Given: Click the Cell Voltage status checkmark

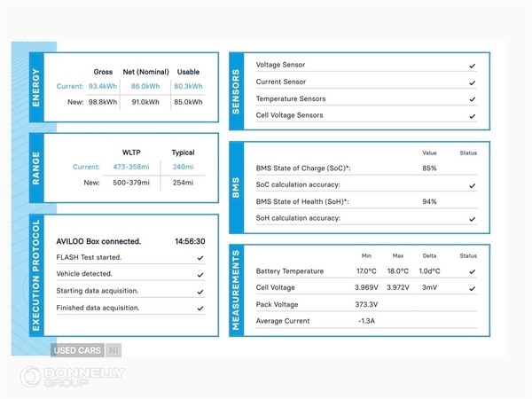Looking at the screenshot, I should [472, 287].
